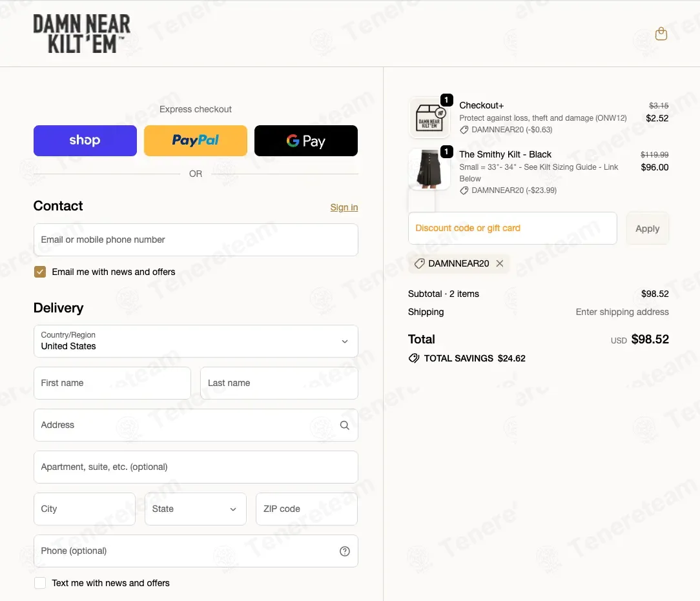700x601 pixels.
Task: Click the Discount code or gift card field
Action: coord(513,229)
